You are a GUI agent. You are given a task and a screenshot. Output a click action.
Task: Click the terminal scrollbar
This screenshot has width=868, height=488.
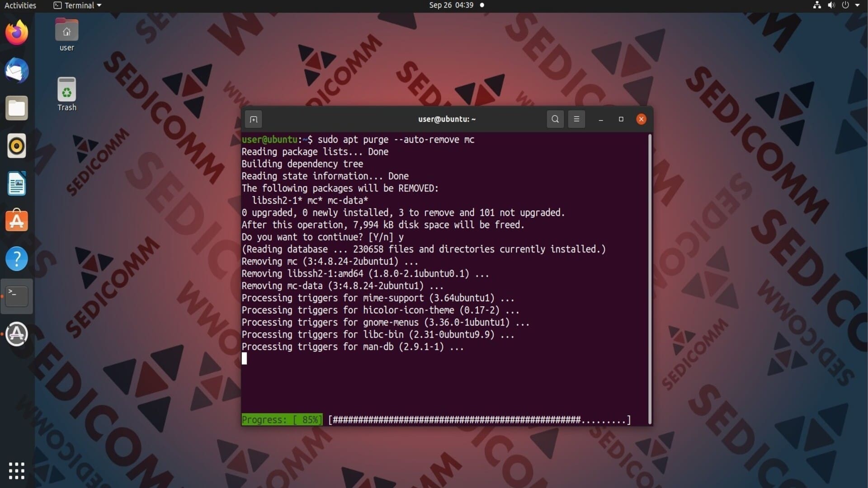(x=650, y=279)
